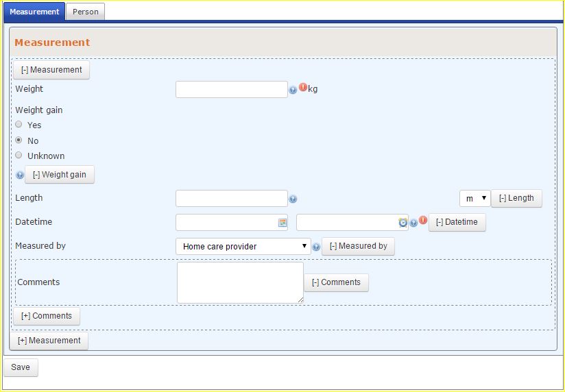
Task: Click the help icon next to Measured by
Action: tap(316, 247)
